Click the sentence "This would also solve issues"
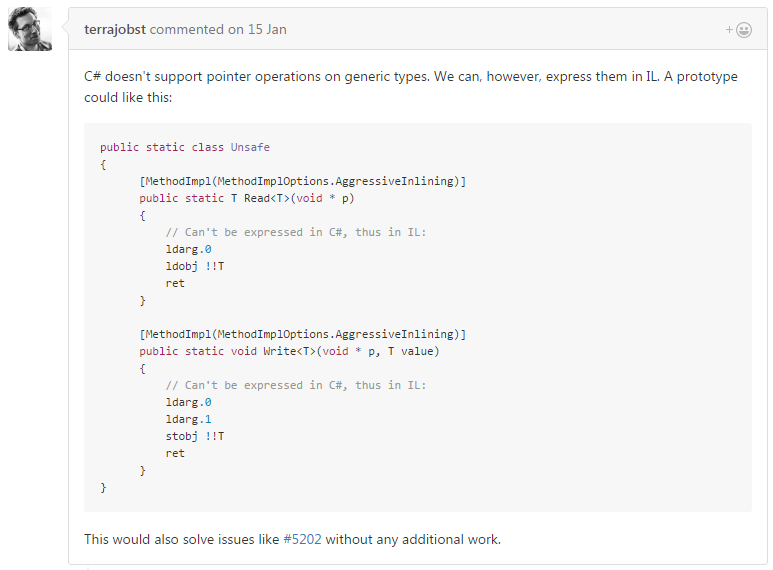 tap(292, 539)
